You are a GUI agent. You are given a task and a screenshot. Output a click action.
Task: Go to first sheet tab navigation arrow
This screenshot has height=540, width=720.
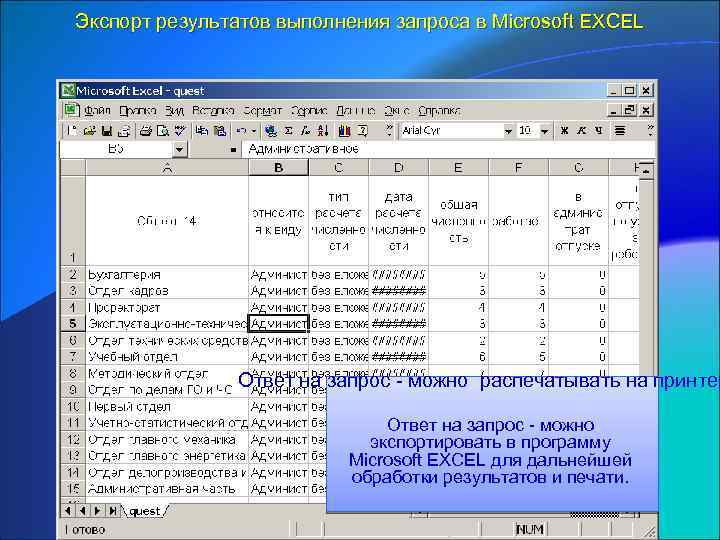pyautogui.click(x=68, y=511)
